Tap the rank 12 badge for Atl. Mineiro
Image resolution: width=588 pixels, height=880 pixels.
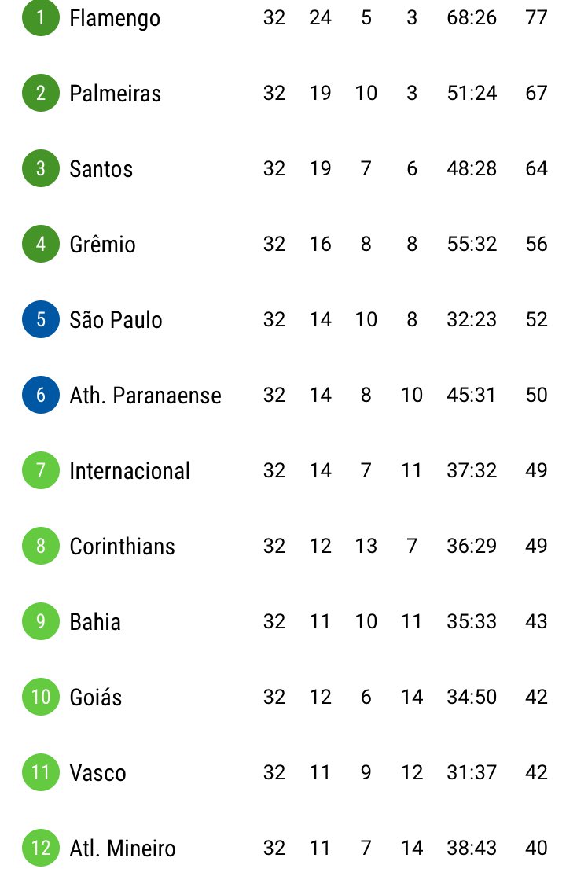41,848
